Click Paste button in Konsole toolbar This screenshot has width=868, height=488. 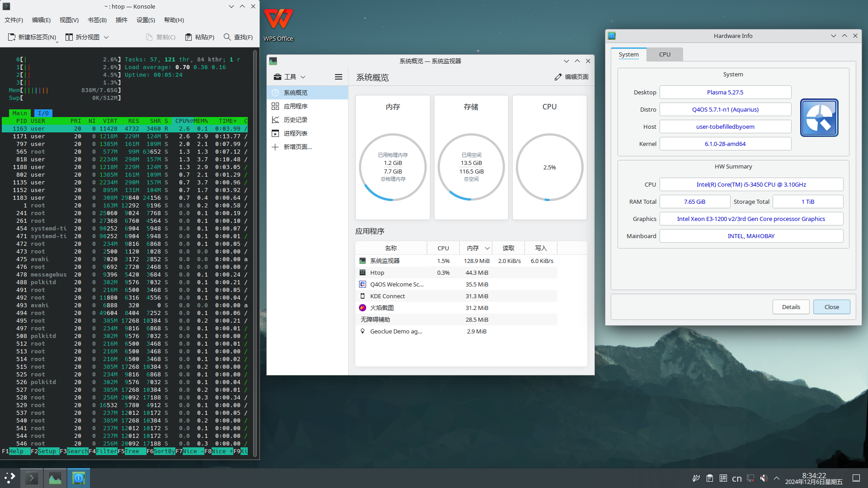(200, 37)
